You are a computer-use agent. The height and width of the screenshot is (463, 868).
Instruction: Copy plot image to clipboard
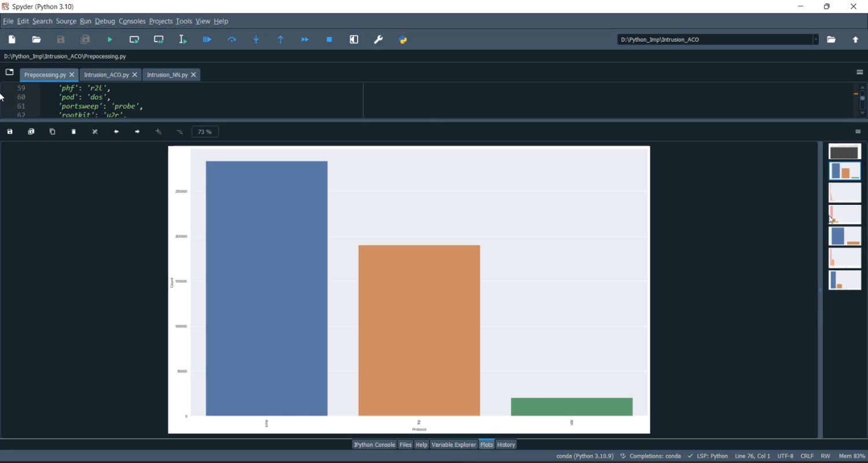tap(53, 132)
